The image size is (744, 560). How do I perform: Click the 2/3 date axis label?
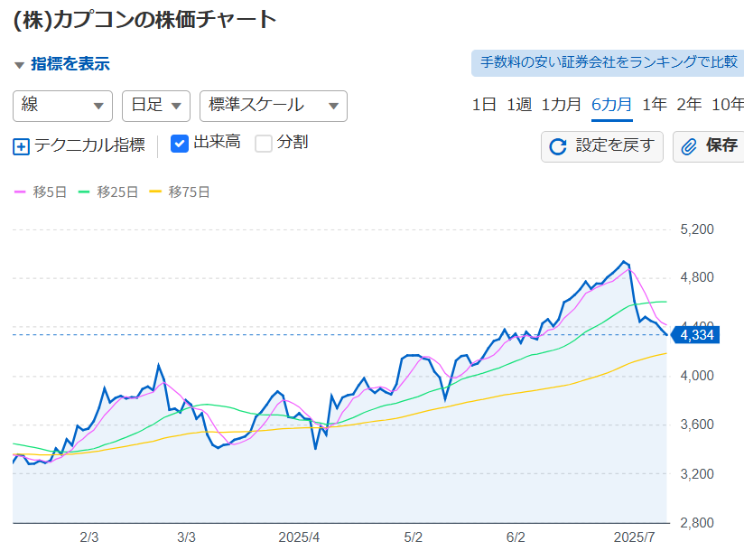(89, 537)
